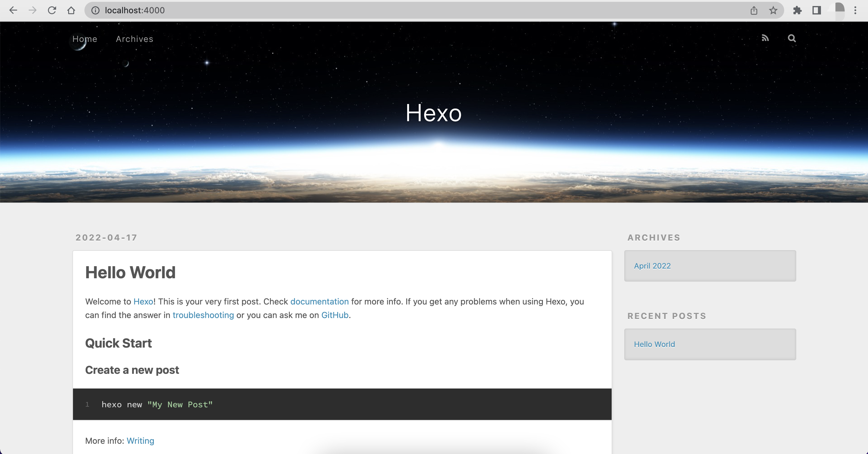
Task: Open the extensions puzzle icon
Action: [797, 11]
